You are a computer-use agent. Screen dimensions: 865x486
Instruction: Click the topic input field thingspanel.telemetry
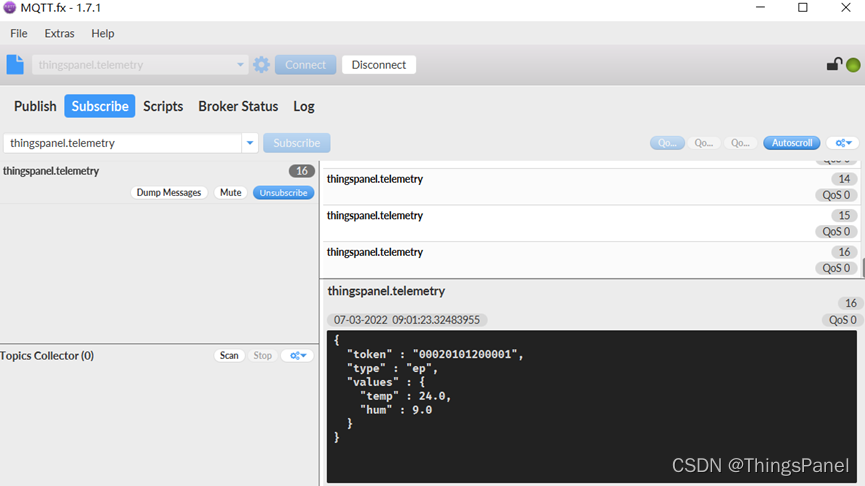coord(122,143)
